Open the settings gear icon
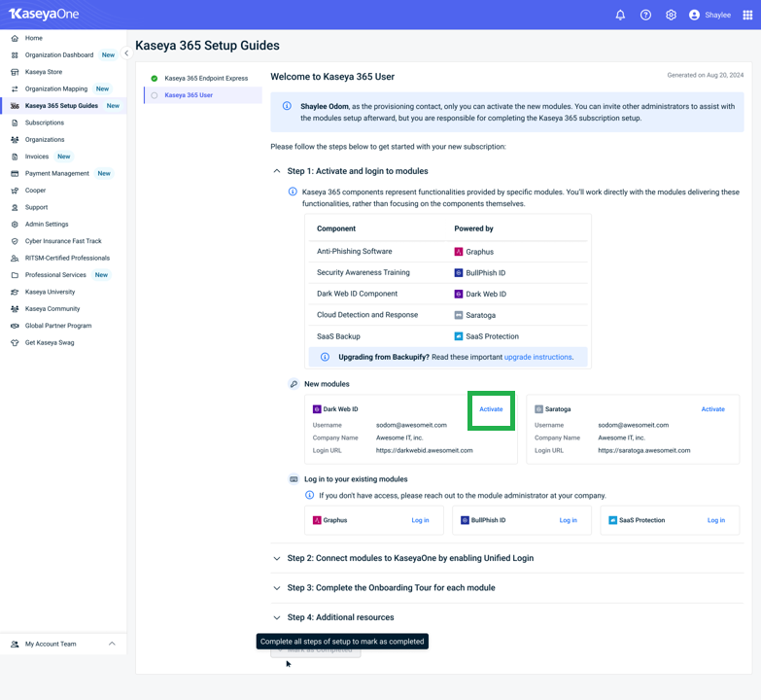The image size is (761, 700). 671,15
